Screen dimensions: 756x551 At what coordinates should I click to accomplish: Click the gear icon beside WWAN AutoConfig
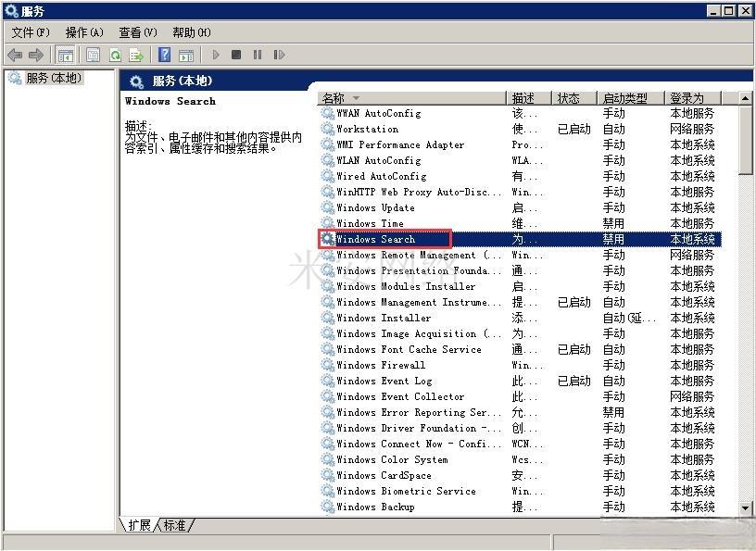pos(328,113)
